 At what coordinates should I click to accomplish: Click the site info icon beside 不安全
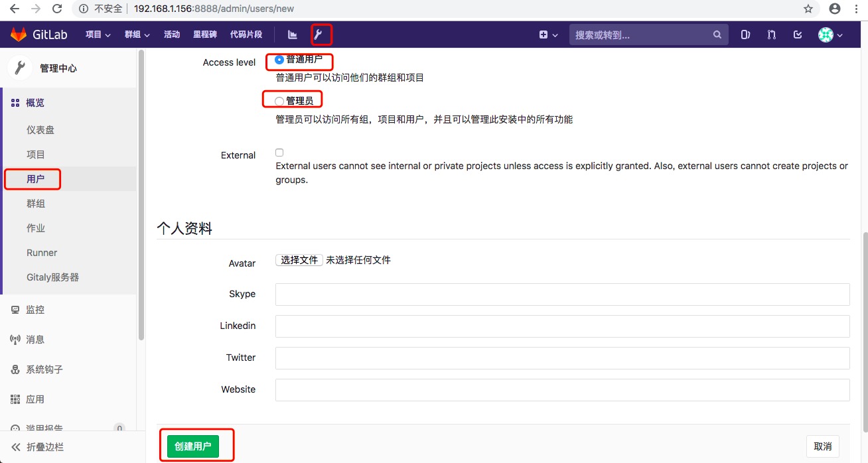click(x=84, y=9)
